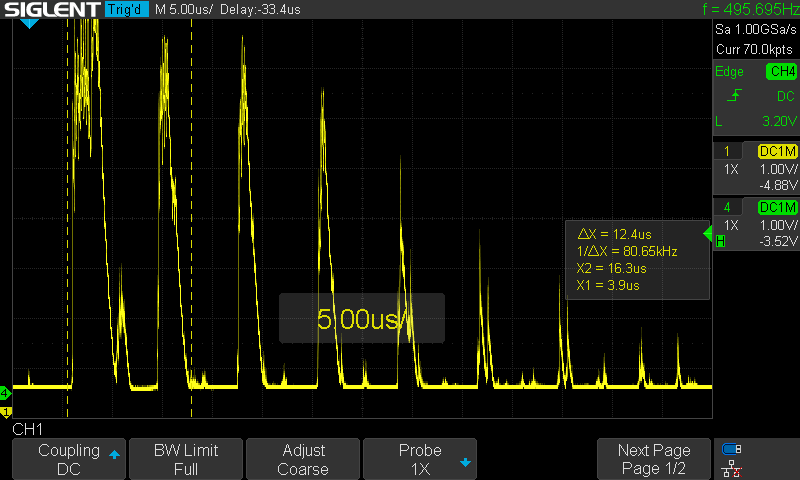The image size is (800, 480).
Task: Click the CH1 menu title label
Action: [x=28, y=430]
